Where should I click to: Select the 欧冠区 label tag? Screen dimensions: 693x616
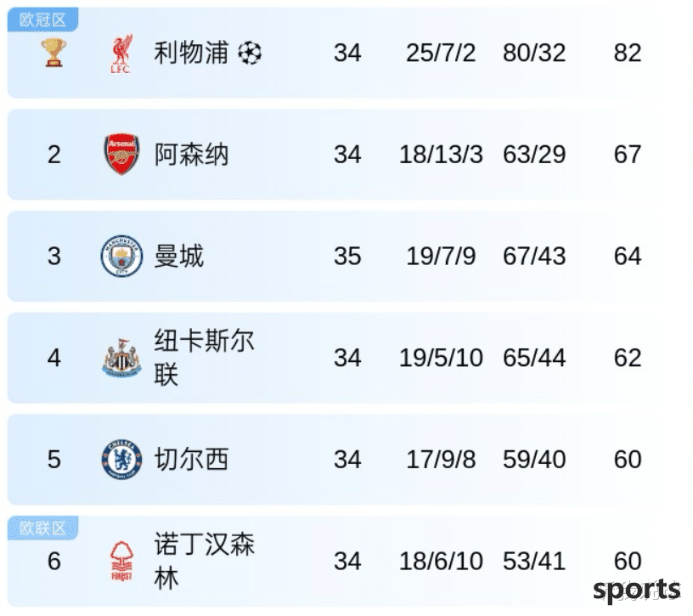42,20
